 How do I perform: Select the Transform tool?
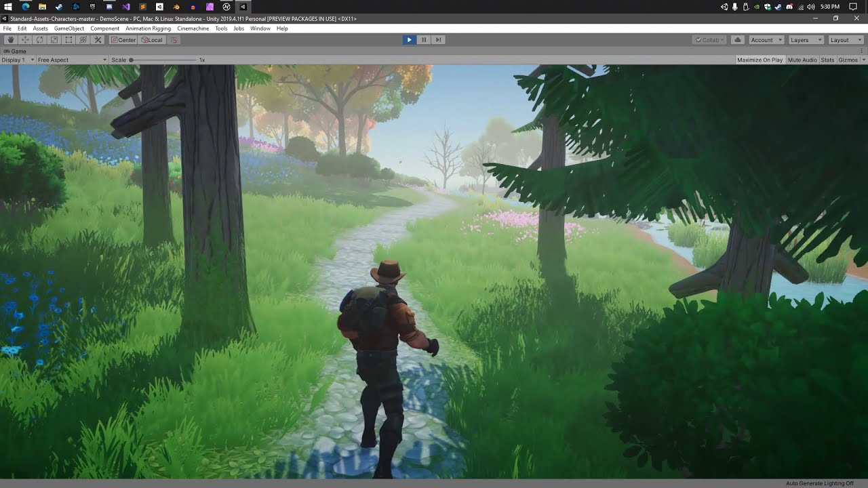[x=83, y=40]
